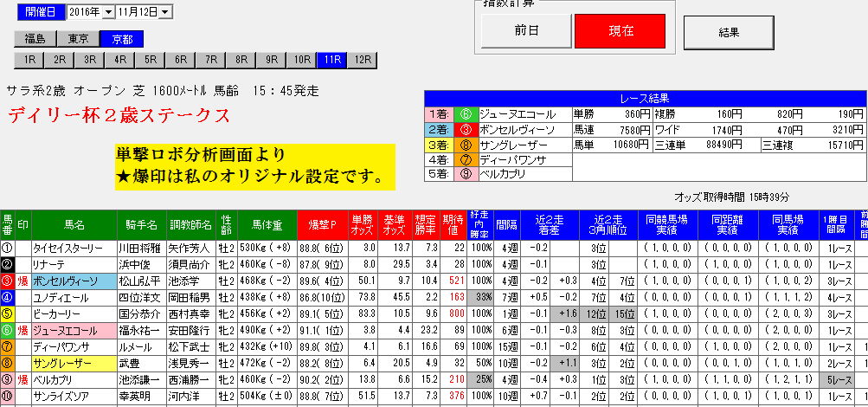Click the 近2走着差 column header
The height and width of the screenshot is (407, 868).
coord(550,225)
